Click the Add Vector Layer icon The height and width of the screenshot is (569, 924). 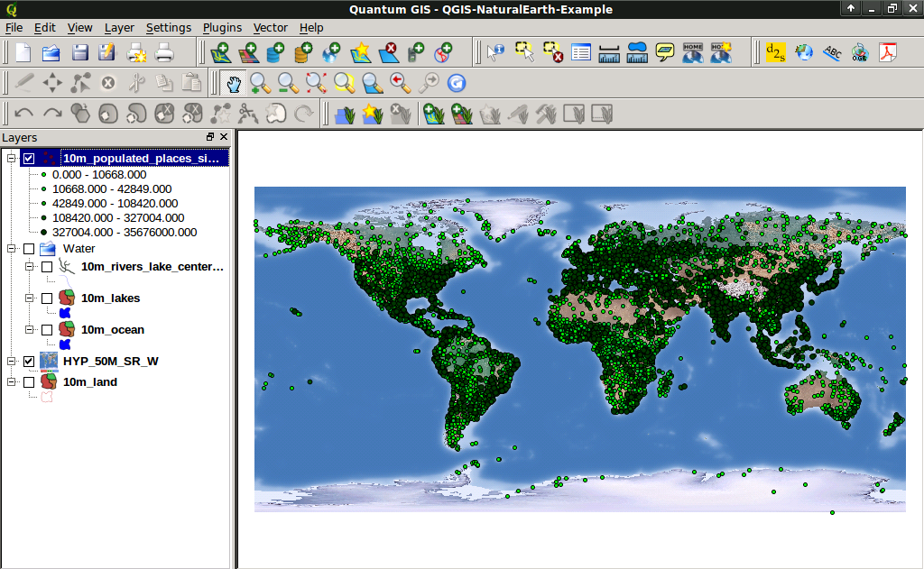(220, 53)
